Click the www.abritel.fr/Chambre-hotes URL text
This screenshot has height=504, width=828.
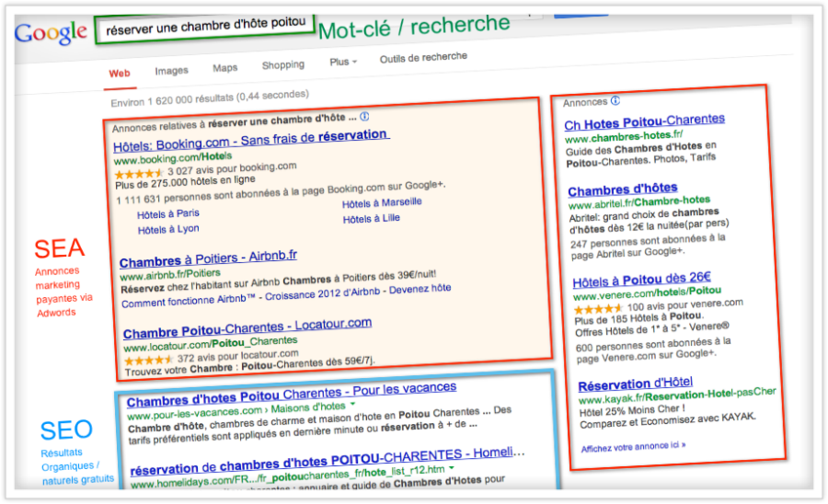click(x=639, y=202)
